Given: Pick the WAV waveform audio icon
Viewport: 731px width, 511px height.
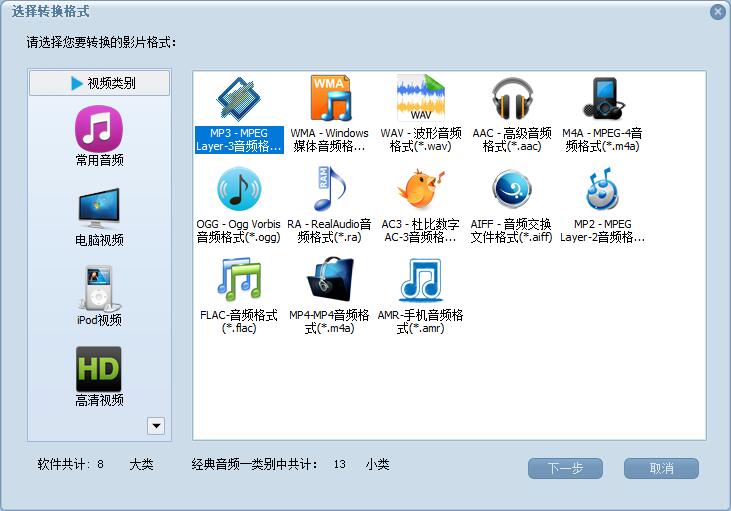Looking at the screenshot, I should (x=421, y=98).
